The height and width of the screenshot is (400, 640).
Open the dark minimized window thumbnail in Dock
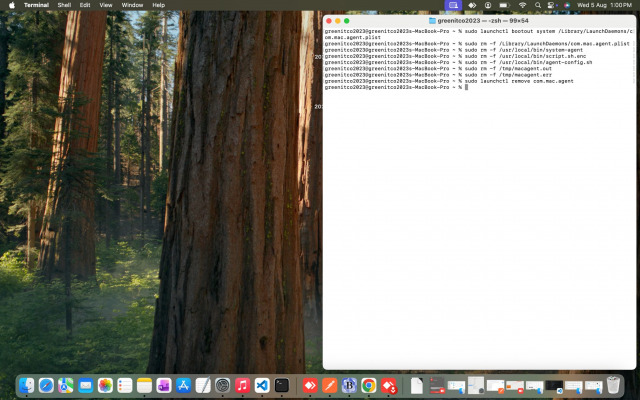[x=554, y=386]
